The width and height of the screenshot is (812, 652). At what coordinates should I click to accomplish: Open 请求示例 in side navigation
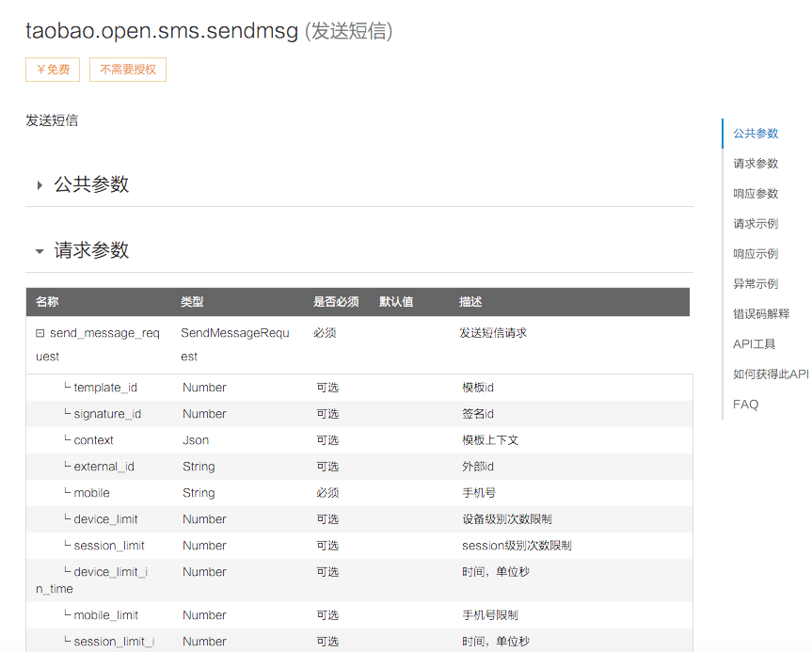pos(756,224)
